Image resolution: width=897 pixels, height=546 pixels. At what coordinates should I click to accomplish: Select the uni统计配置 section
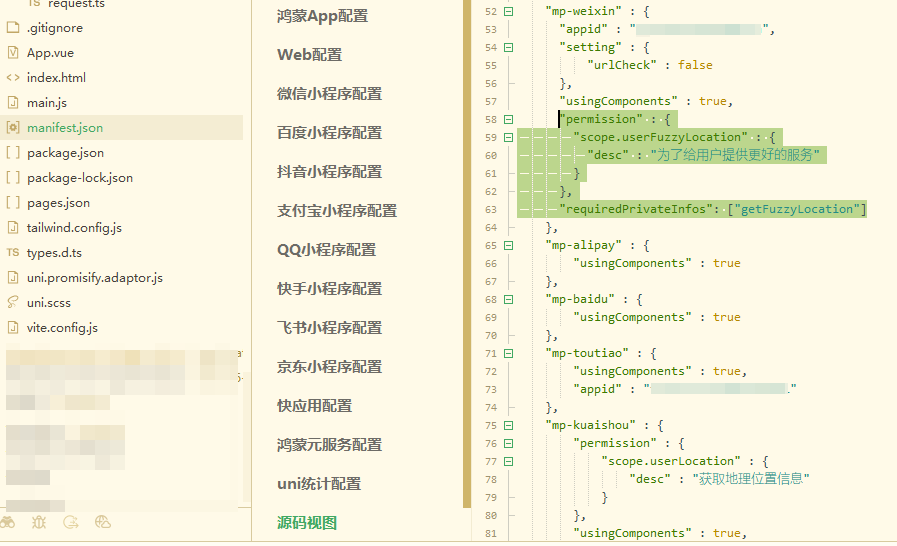point(319,484)
